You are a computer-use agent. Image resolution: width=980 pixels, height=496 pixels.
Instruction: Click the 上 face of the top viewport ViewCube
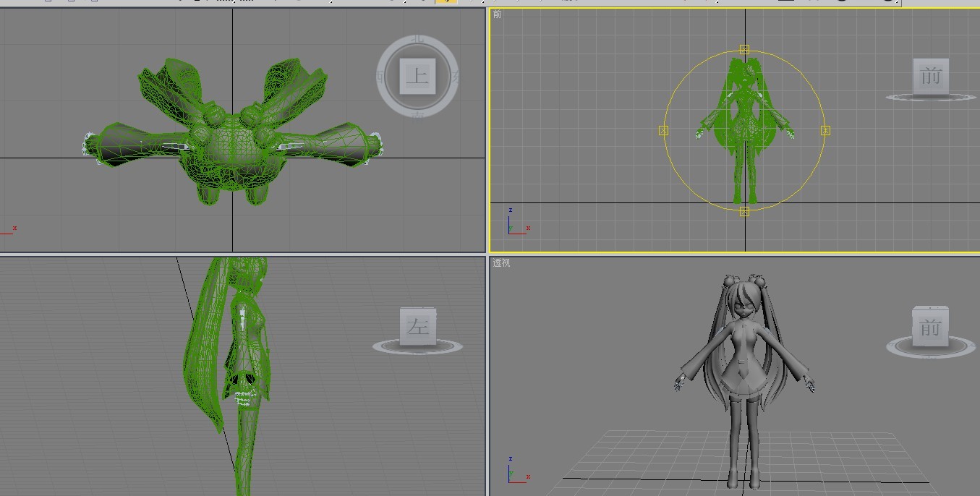(x=417, y=75)
